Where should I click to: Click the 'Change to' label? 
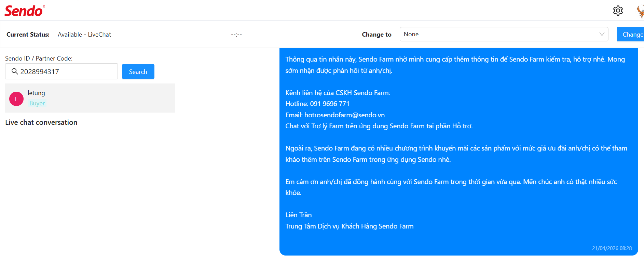pos(376,35)
